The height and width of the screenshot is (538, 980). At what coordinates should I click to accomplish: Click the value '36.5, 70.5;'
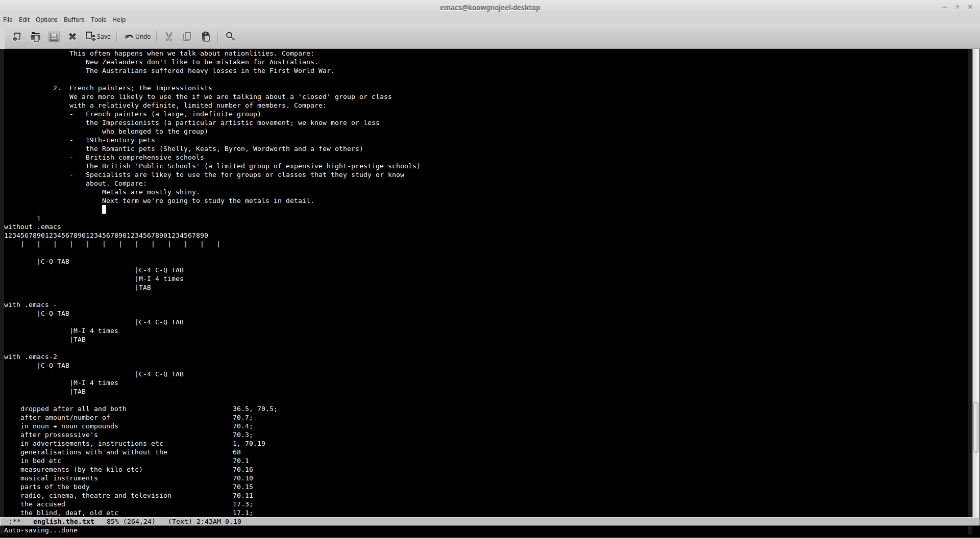pyautogui.click(x=255, y=408)
